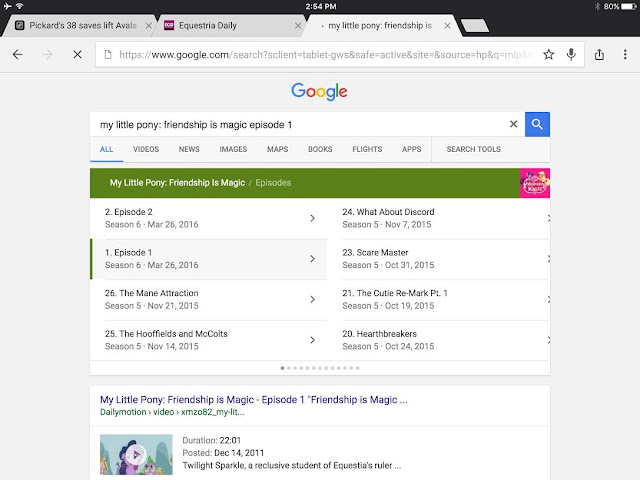640x480 pixels.
Task: Open '21. The Cutie Re-Mark Pt. 1' episode
Action: point(445,300)
